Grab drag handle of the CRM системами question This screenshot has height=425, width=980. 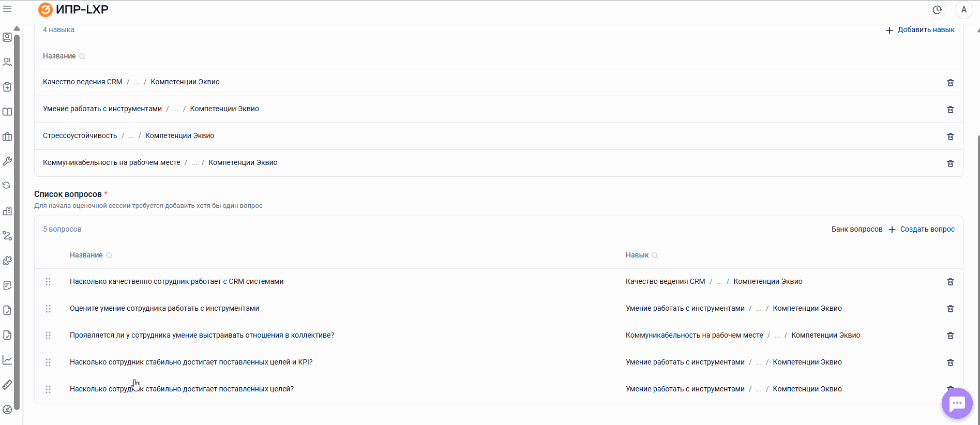click(x=48, y=282)
